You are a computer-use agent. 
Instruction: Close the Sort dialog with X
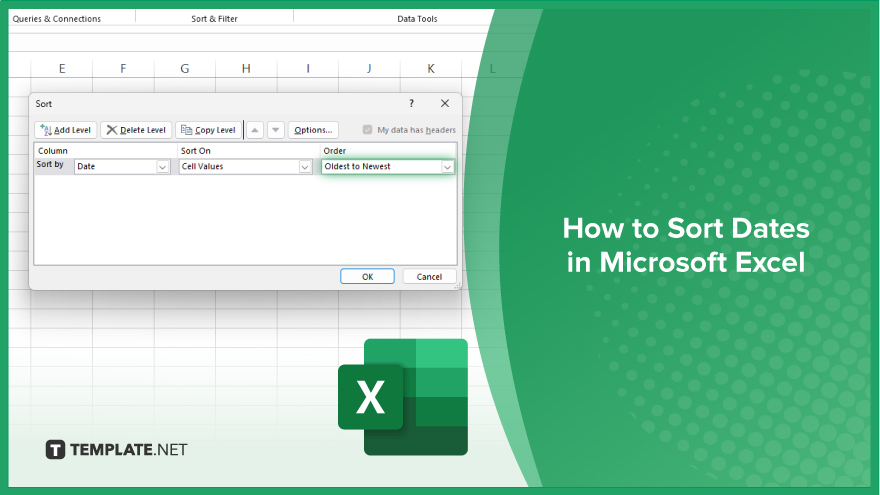coord(445,103)
